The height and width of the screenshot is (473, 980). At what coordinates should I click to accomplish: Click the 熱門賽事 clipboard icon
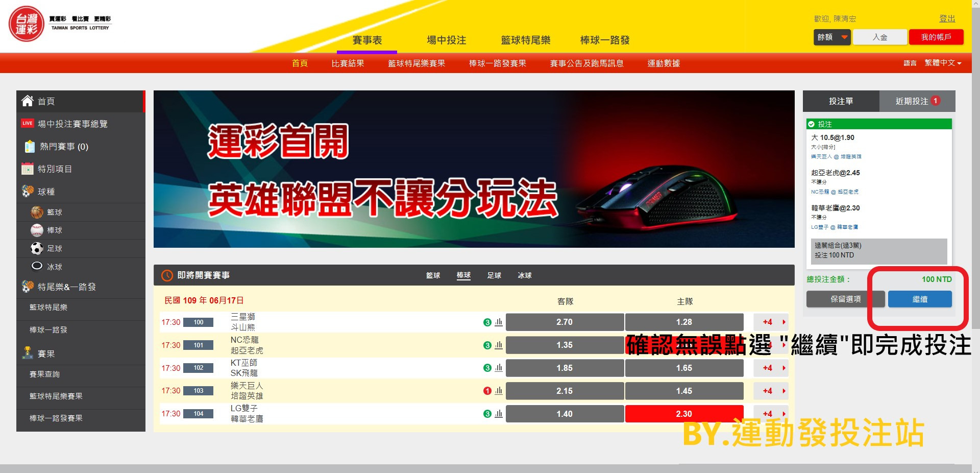pos(30,147)
